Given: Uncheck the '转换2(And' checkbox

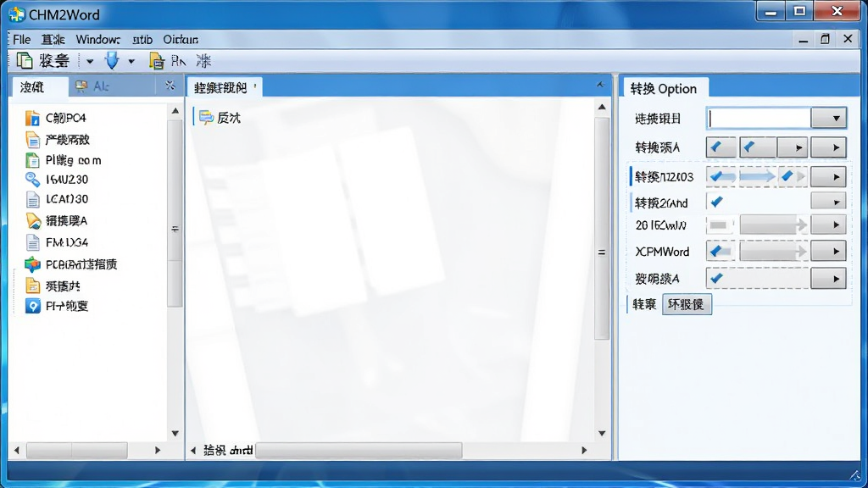Looking at the screenshot, I should pos(716,202).
